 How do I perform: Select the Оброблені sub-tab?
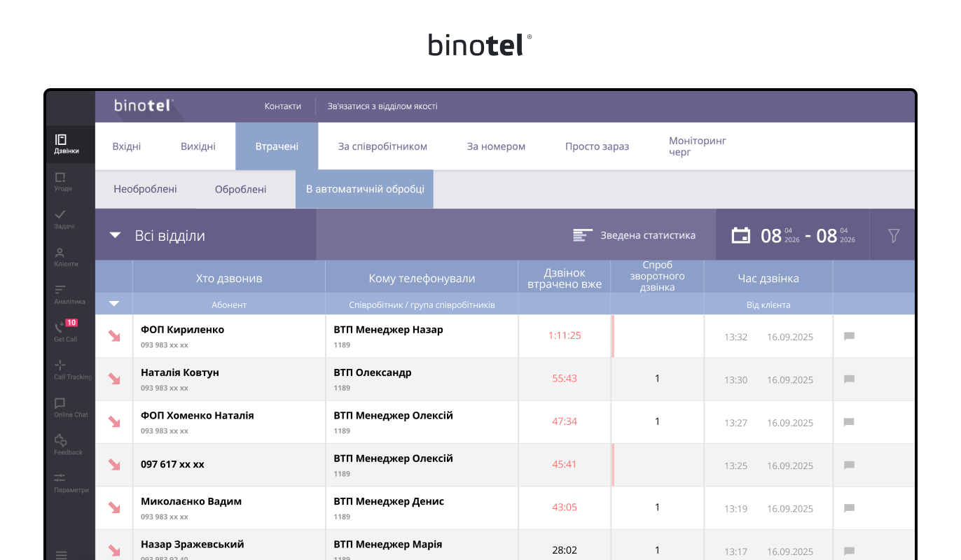coord(240,189)
